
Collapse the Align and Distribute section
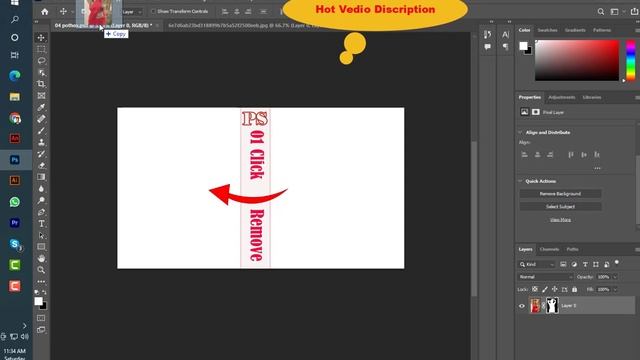(x=520, y=132)
